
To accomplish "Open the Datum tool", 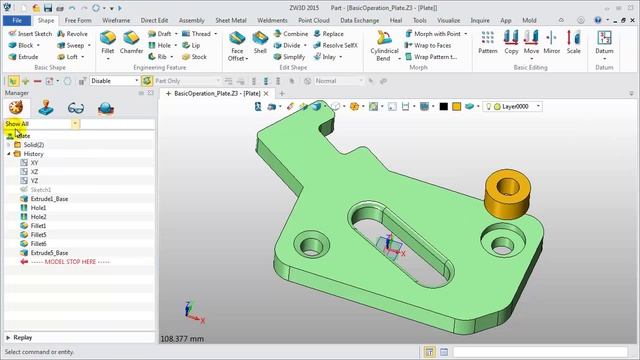I will pos(604,42).
